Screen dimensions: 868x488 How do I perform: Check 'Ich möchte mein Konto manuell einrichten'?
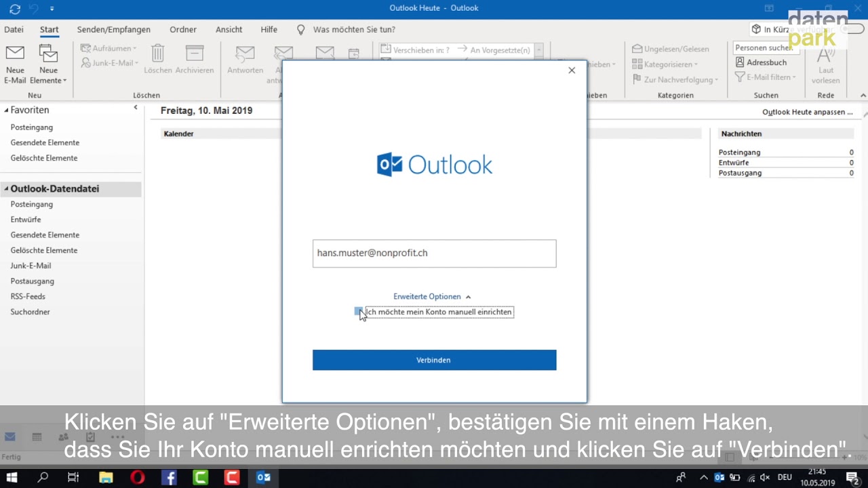(x=358, y=312)
